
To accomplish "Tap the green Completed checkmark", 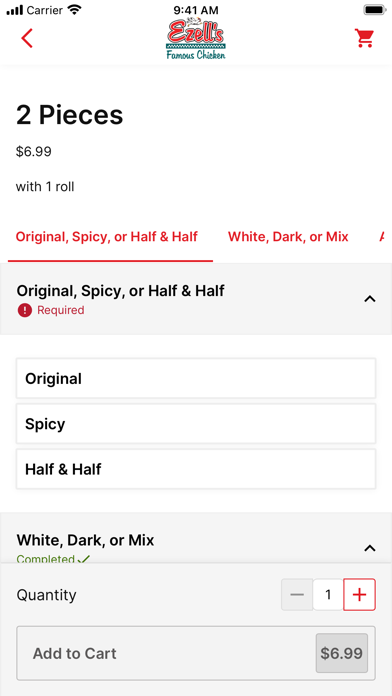I will [x=83, y=559].
